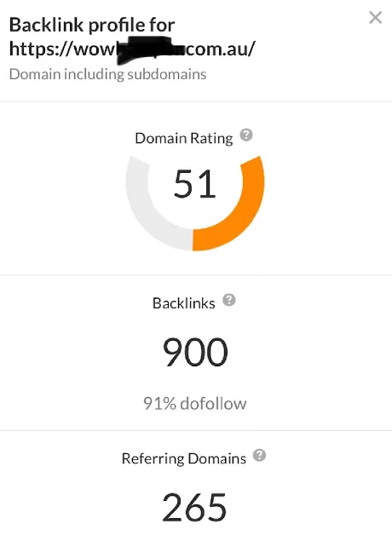
Task: Click the '.com.au/' ending of the URL
Action: point(220,49)
